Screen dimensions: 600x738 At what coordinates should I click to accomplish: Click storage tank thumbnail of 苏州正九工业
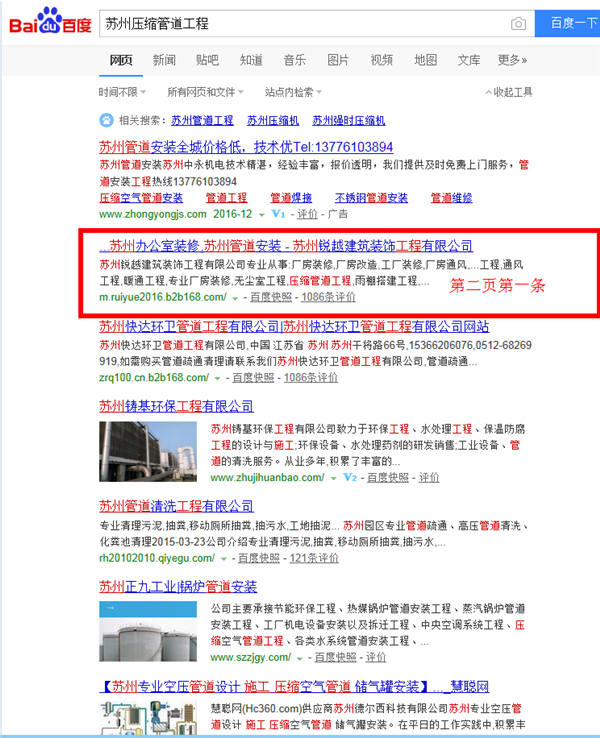tap(148, 631)
